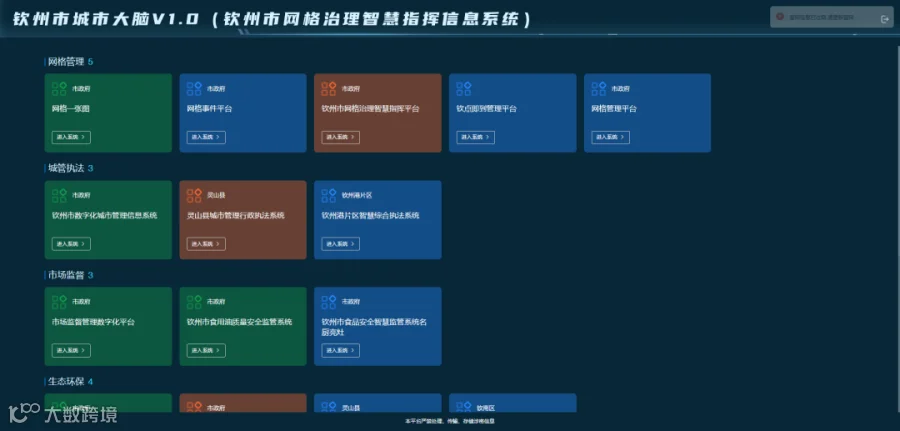The height and width of the screenshot is (431, 900).
Task: Click the 网格管理平台 title
Action: pyautogui.click(x=614, y=108)
